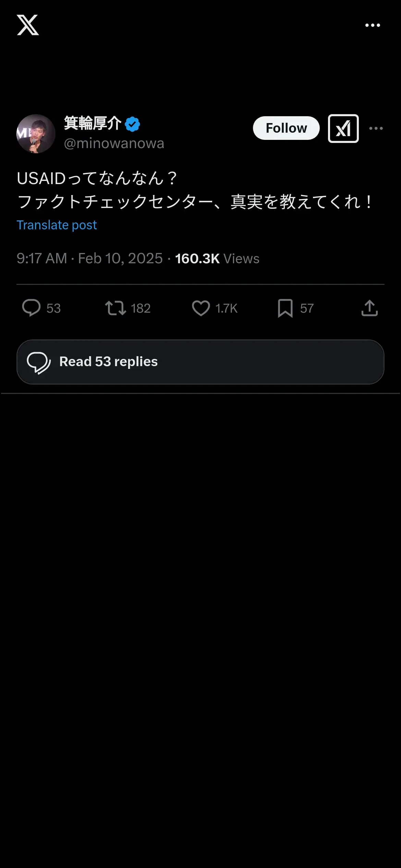Bookmark this post
Image resolution: width=401 pixels, height=868 pixels.
point(285,308)
